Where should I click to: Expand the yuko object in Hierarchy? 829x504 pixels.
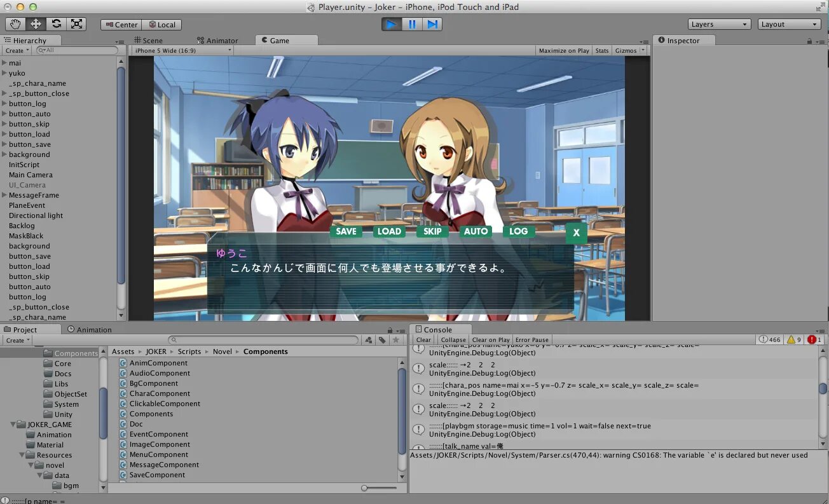tap(4, 73)
